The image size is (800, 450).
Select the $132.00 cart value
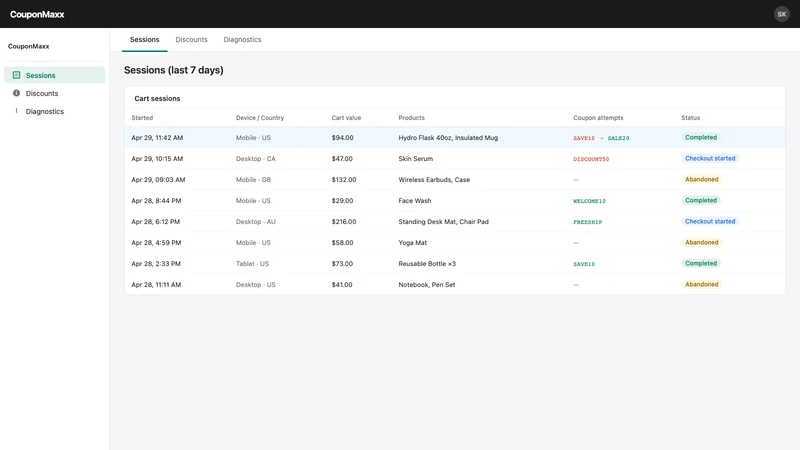click(344, 179)
